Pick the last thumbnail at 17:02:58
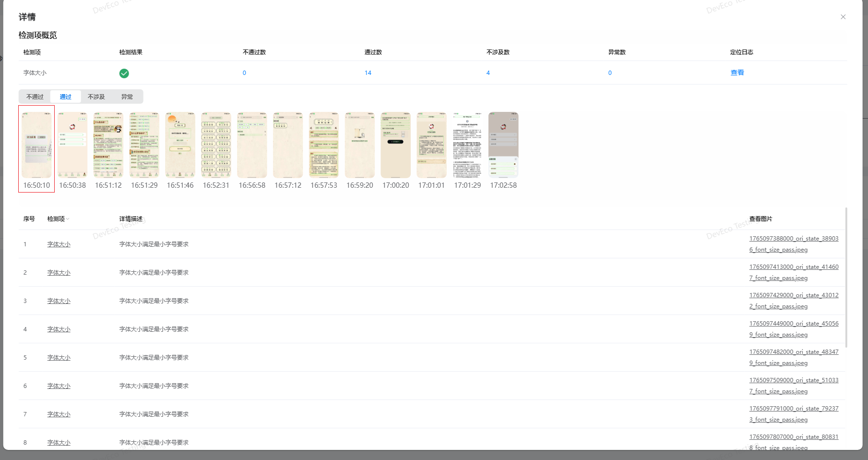The image size is (868, 460). click(503, 145)
